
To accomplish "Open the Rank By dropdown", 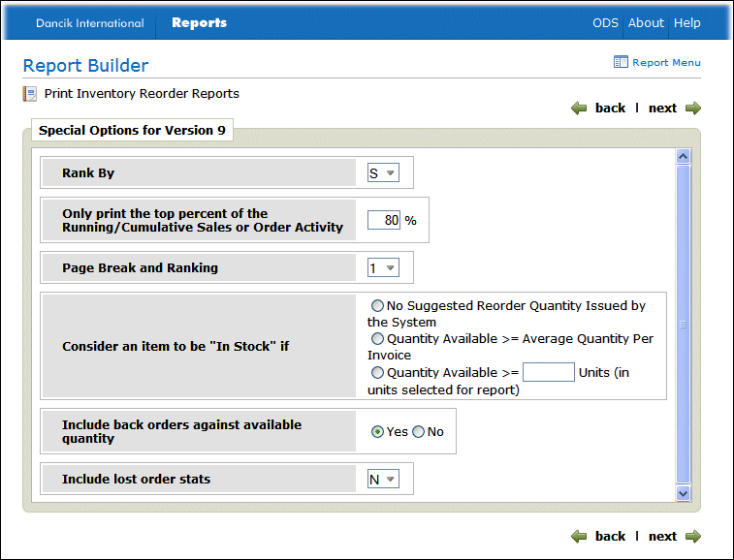I will pyautogui.click(x=383, y=173).
